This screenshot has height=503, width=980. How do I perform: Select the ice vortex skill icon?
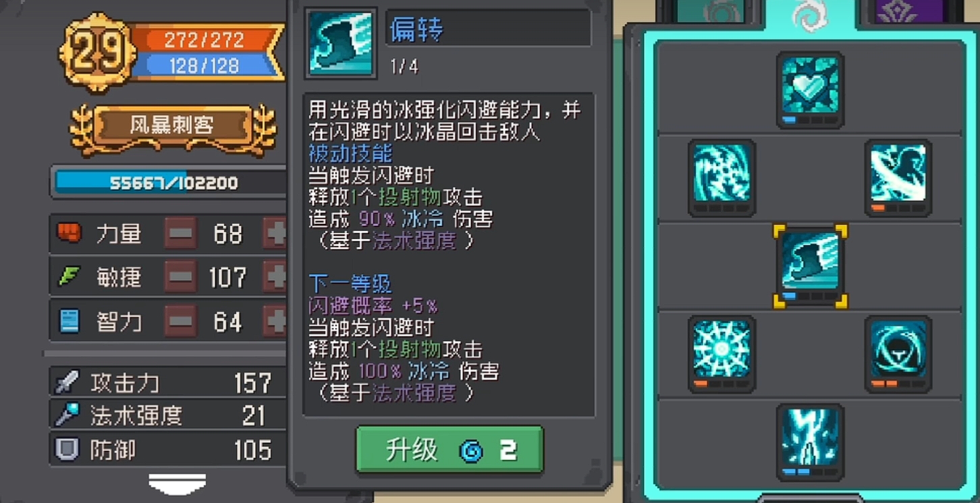click(x=722, y=178)
